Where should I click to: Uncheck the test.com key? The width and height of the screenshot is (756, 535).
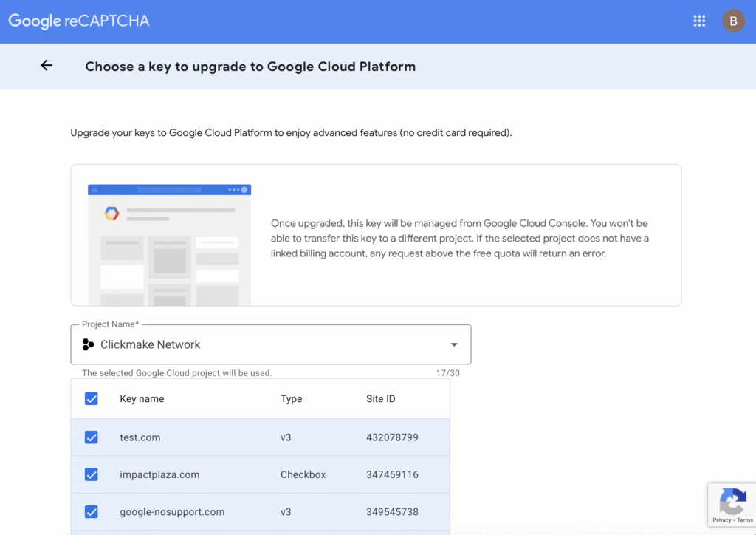(x=91, y=437)
